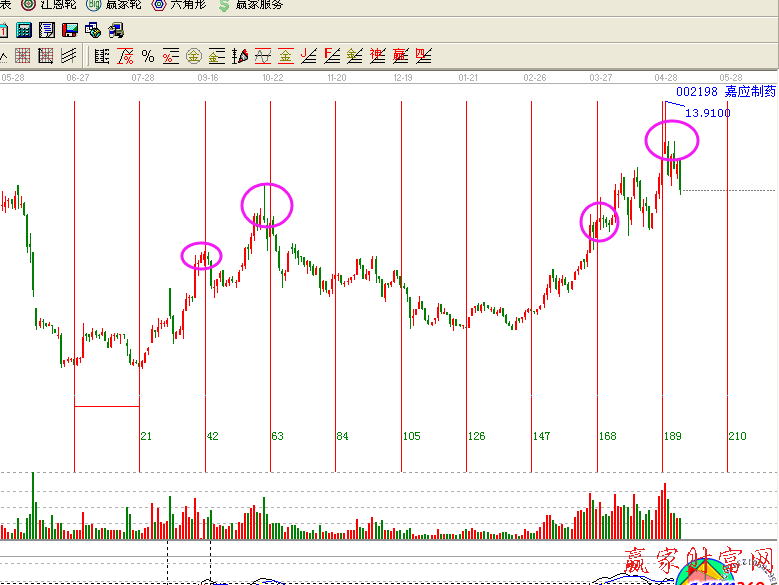
Task: Select the red F fan lines tool
Action: pos(332,55)
